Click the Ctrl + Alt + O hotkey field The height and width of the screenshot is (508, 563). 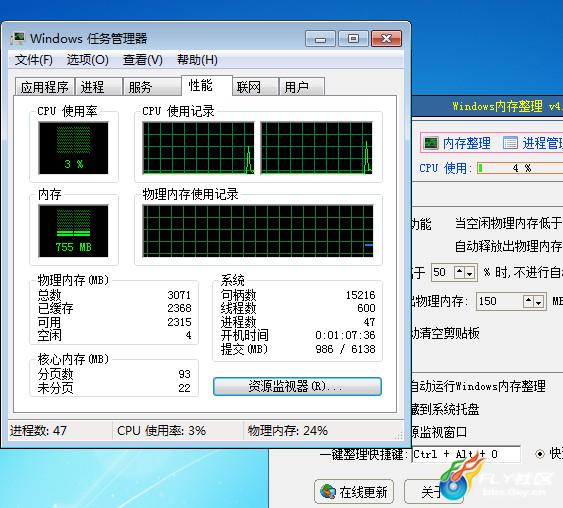(466, 454)
